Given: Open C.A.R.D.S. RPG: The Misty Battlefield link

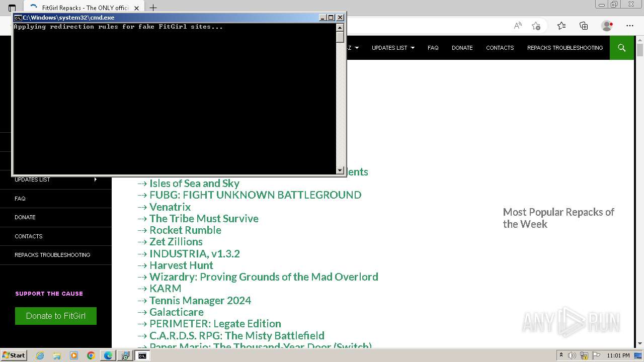Looking at the screenshot, I should click(x=237, y=336).
